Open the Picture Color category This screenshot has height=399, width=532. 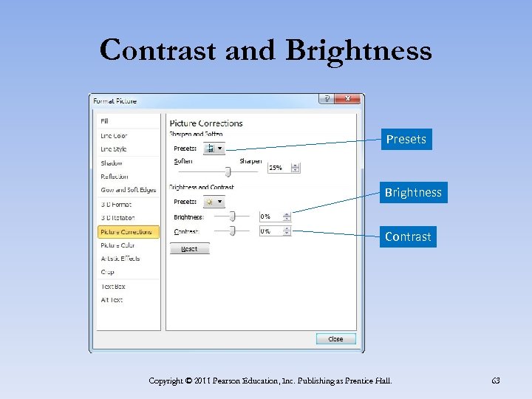(x=117, y=245)
